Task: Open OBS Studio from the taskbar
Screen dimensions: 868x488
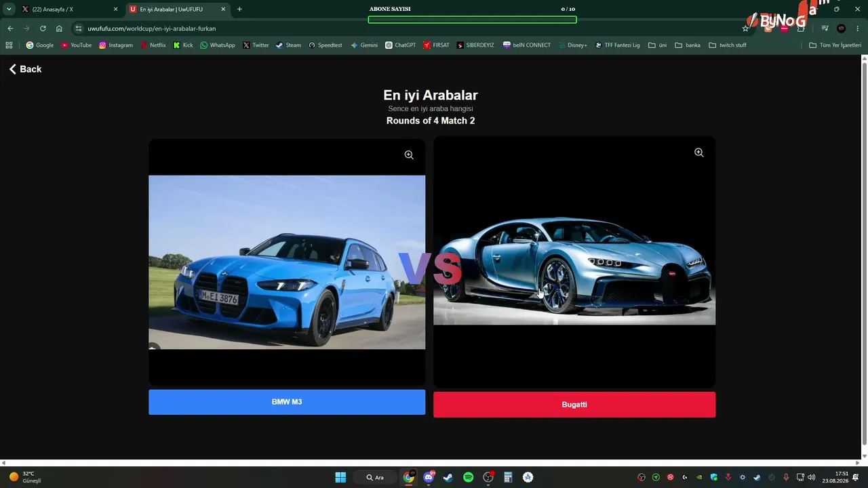Action: pyautogui.click(x=488, y=477)
